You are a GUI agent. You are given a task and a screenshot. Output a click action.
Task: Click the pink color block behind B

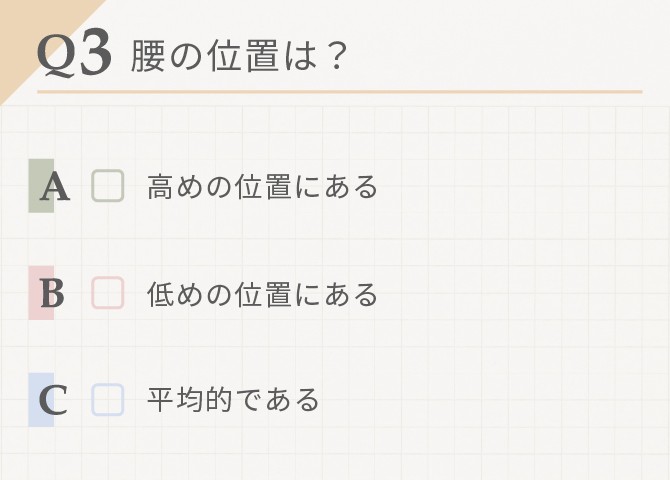coord(41,293)
